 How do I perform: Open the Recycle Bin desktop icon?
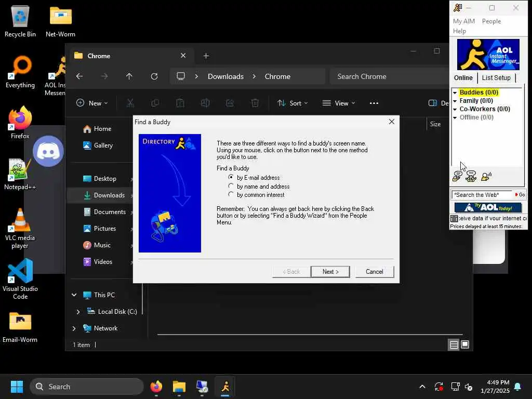pos(20,22)
